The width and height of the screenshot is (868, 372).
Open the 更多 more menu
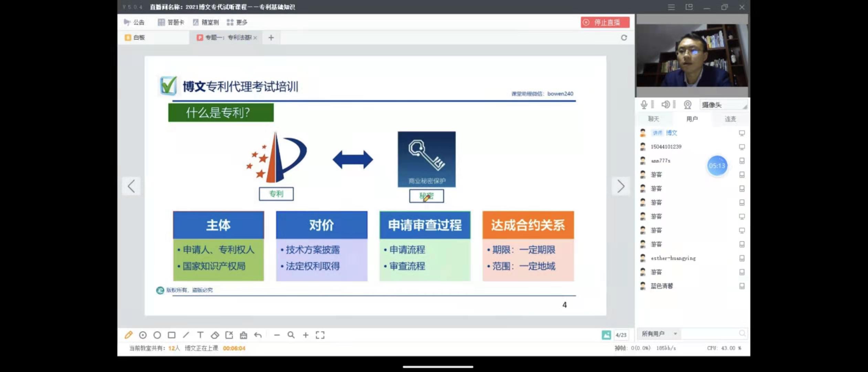pos(237,22)
